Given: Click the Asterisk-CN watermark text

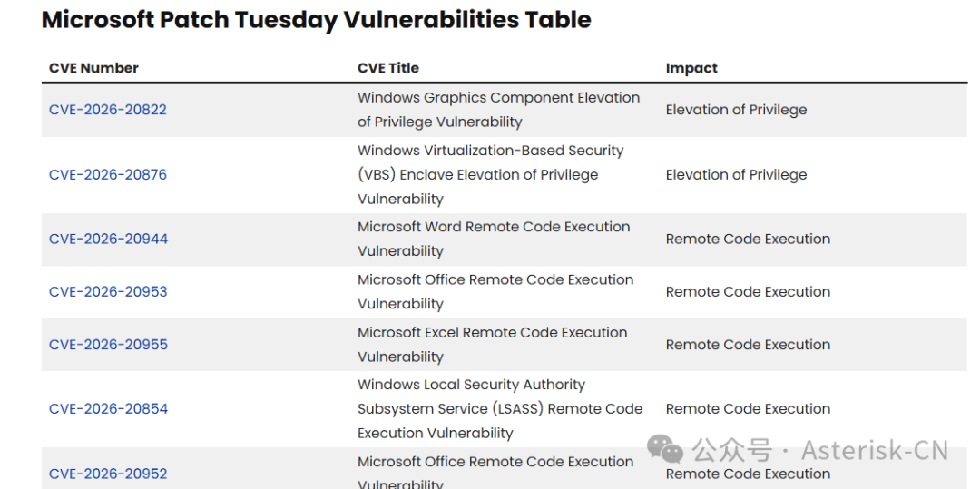Looking at the screenshot, I should (875, 450).
